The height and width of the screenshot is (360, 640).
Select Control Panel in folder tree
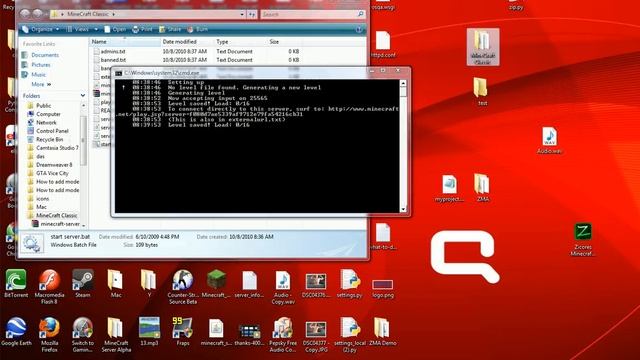(x=52, y=131)
